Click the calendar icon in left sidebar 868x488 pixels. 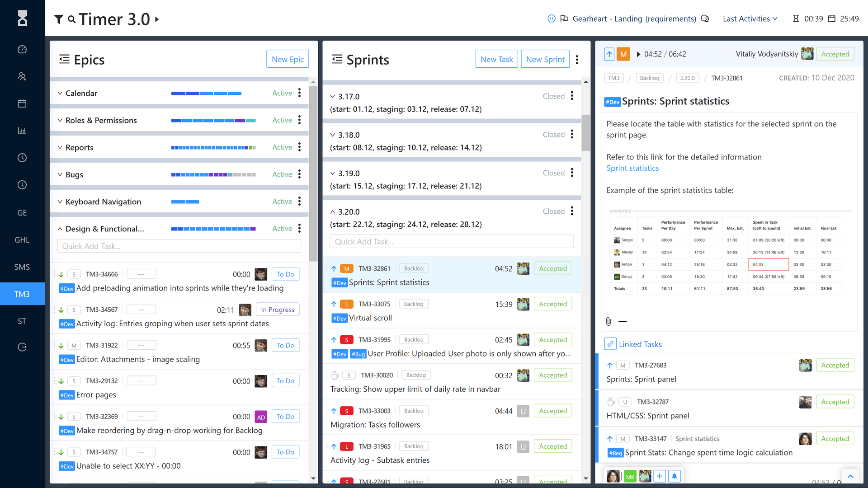click(x=23, y=103)
